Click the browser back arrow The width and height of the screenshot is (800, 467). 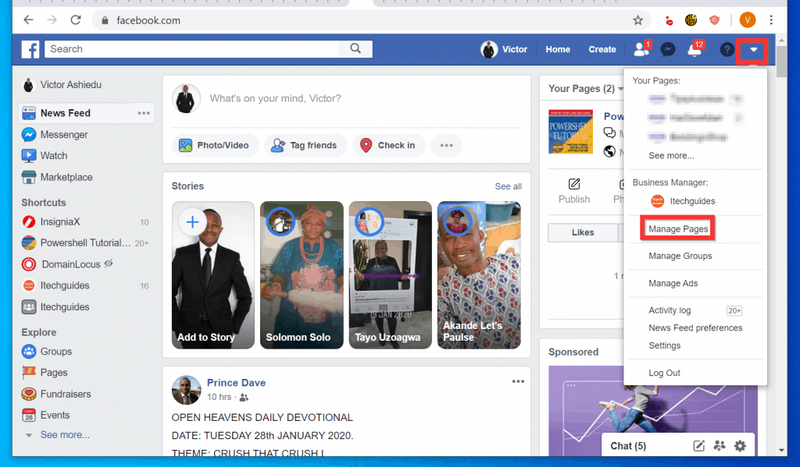(x=29, y=20)
